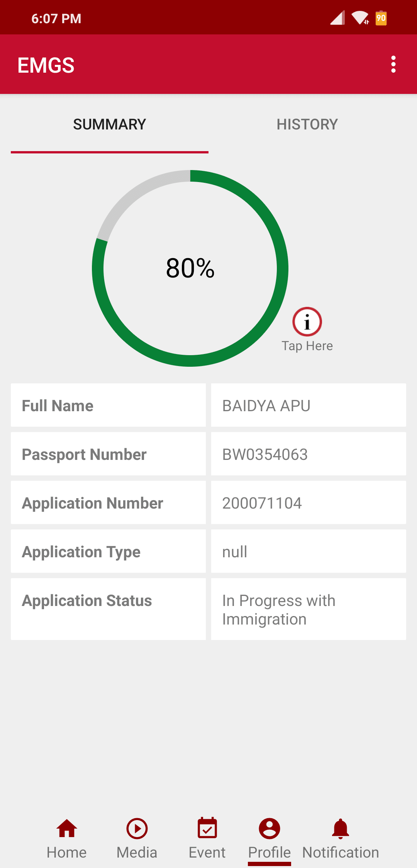Viewport: 417px width, 868px height.
Task: Open the Event calendar icon
Action: [x=207, y=829]
